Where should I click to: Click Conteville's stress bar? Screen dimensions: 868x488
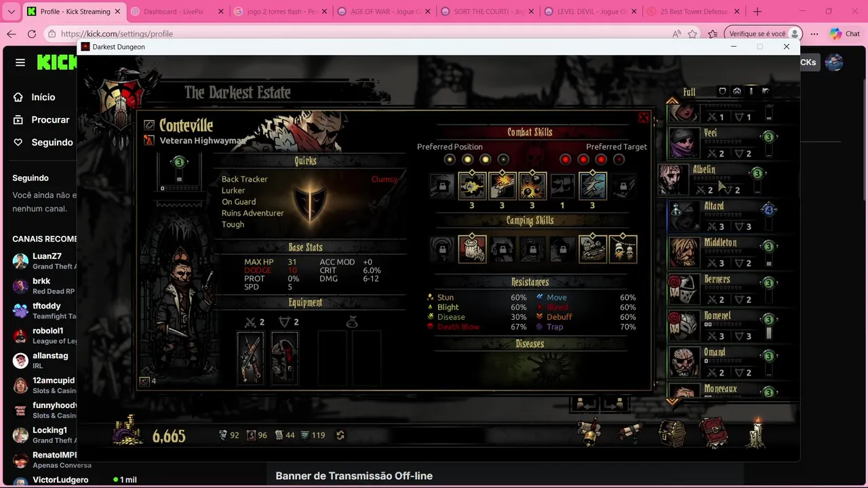coord(179,188)
